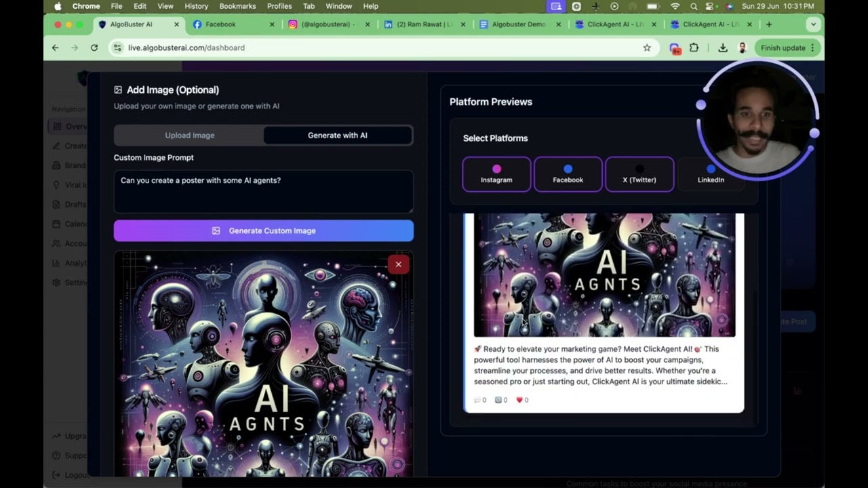Reload the dashboard page

click(94, 47)
